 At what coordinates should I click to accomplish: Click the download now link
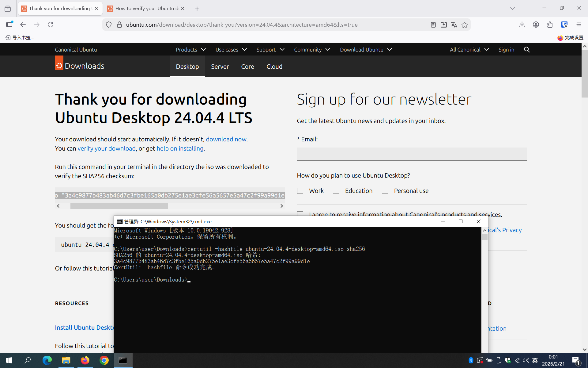[226, 139]
